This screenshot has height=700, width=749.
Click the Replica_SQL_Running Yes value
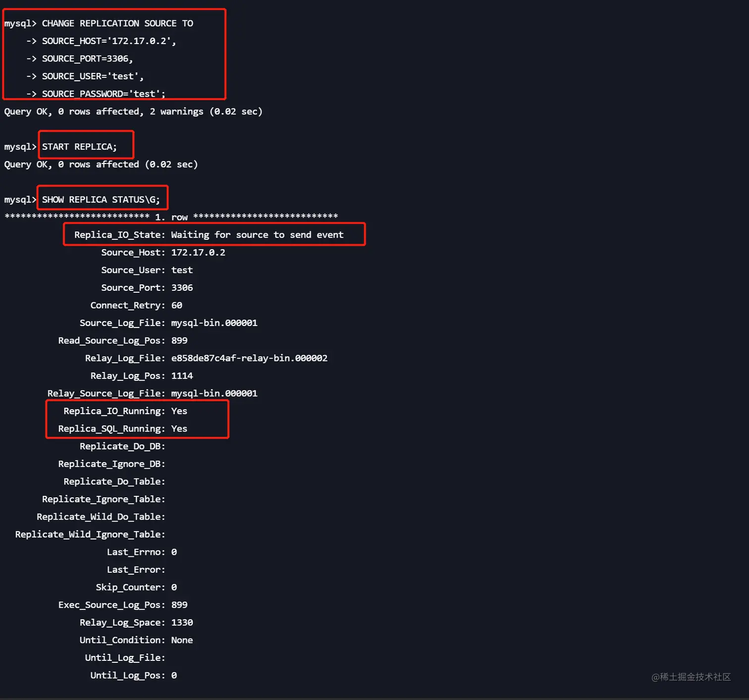179,429
